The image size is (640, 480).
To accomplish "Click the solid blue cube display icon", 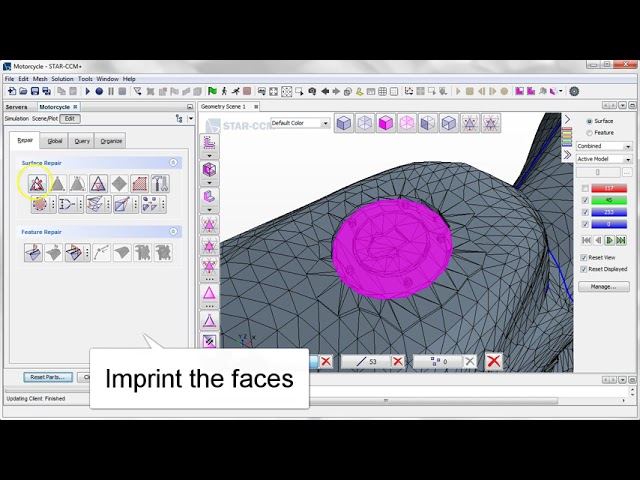I will pyautogui.click(x=344, y=123).
